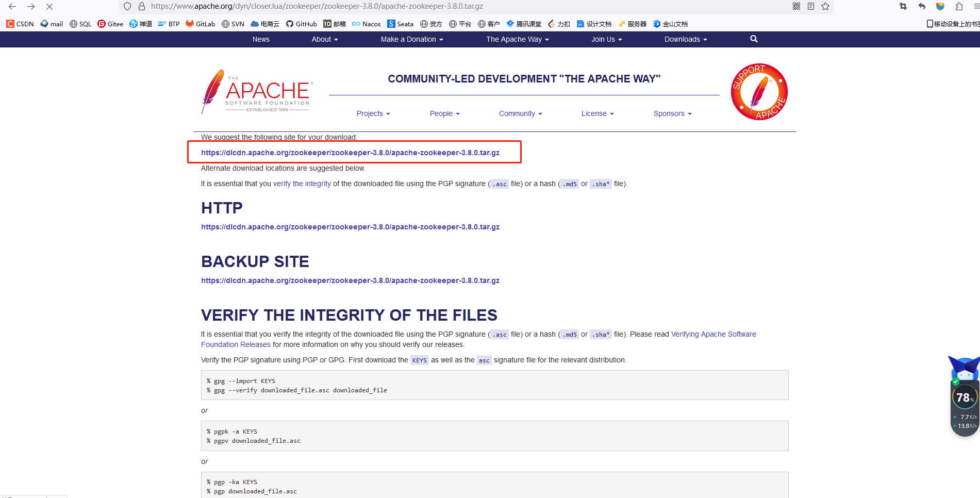Viewport: 980px width, 498px height.
Task: Click the Support Apache round badge
Action: point(759,92)
